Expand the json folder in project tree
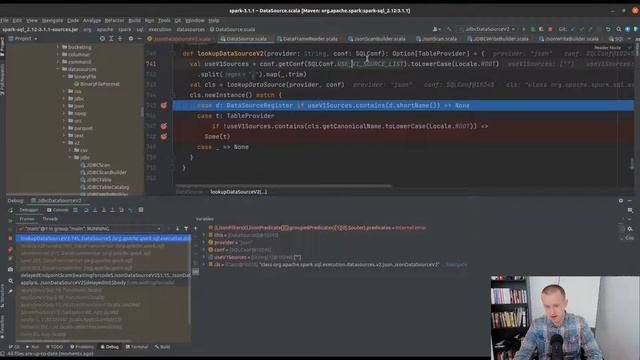 click(64, 106)
